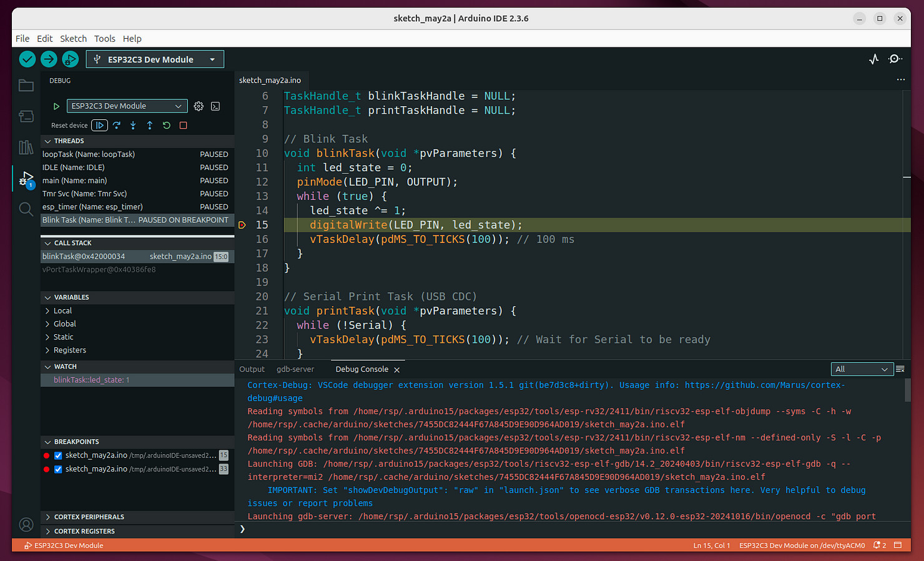Image resolution: width=924 pixels, height=561 pixels.
Task: Open the debug console terminal icon
Action: pyautogui.click(x=215, y=106)
